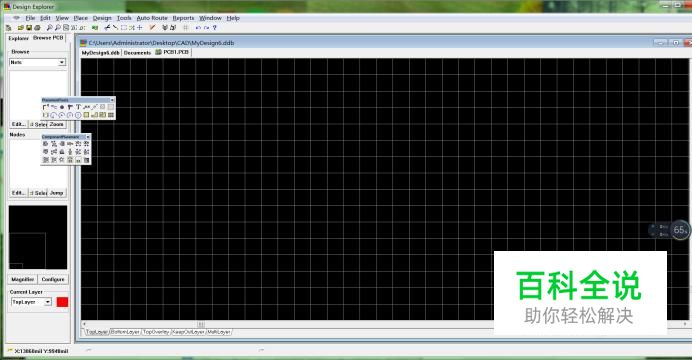The height and width of the screenshot is (360, 692).
Task: Select the PCB1.PCB document tab
Action: 172,52
